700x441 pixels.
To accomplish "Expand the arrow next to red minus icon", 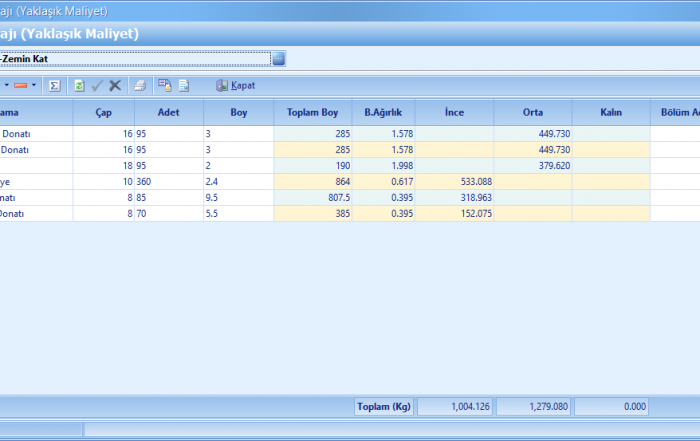I will [34, 86].
